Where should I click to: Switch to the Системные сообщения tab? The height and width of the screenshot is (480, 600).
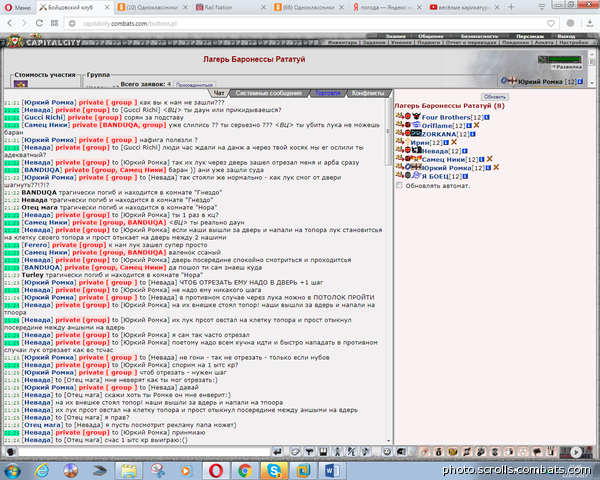coord(269,93)
